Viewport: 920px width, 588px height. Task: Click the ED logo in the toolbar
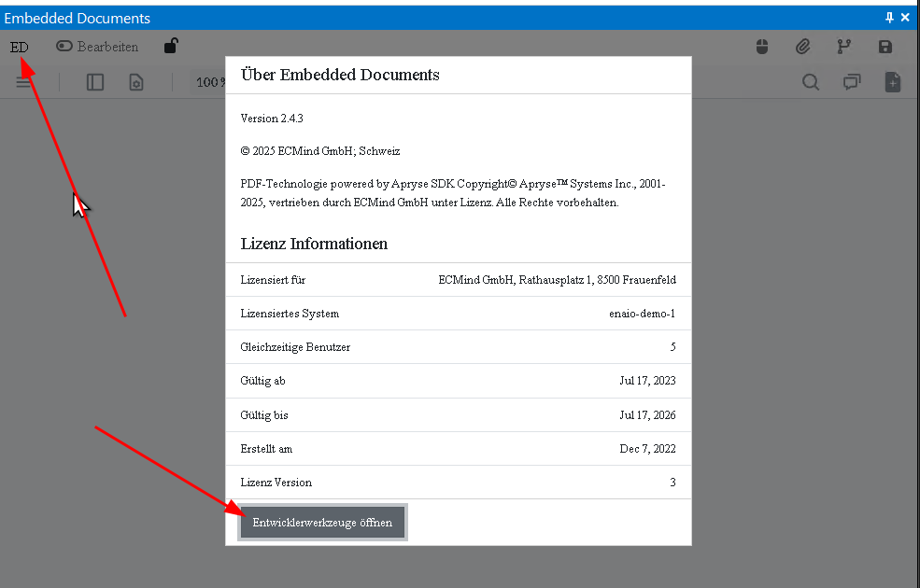[20, 47]
